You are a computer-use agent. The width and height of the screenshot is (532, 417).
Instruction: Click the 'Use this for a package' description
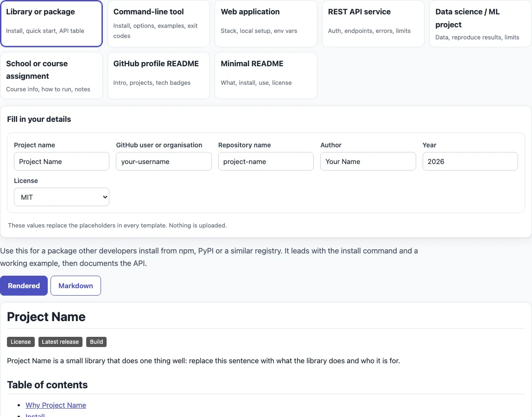[x=209, y=257]
